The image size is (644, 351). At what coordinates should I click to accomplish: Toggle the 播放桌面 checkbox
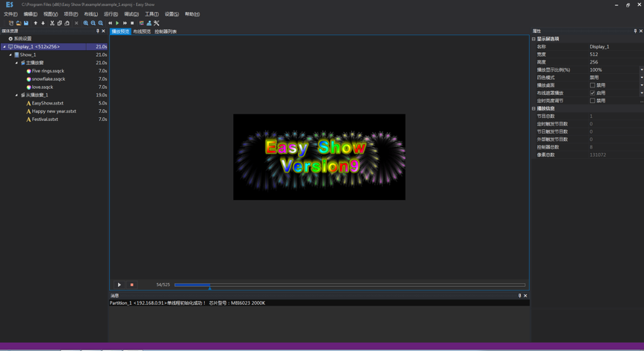click(592, 85)
